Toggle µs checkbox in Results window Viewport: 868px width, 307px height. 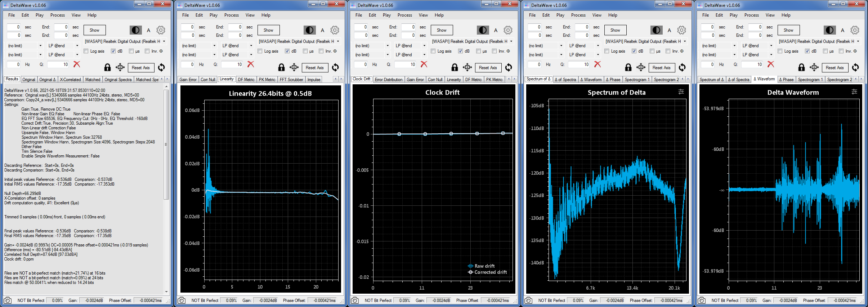click(131, 51)
